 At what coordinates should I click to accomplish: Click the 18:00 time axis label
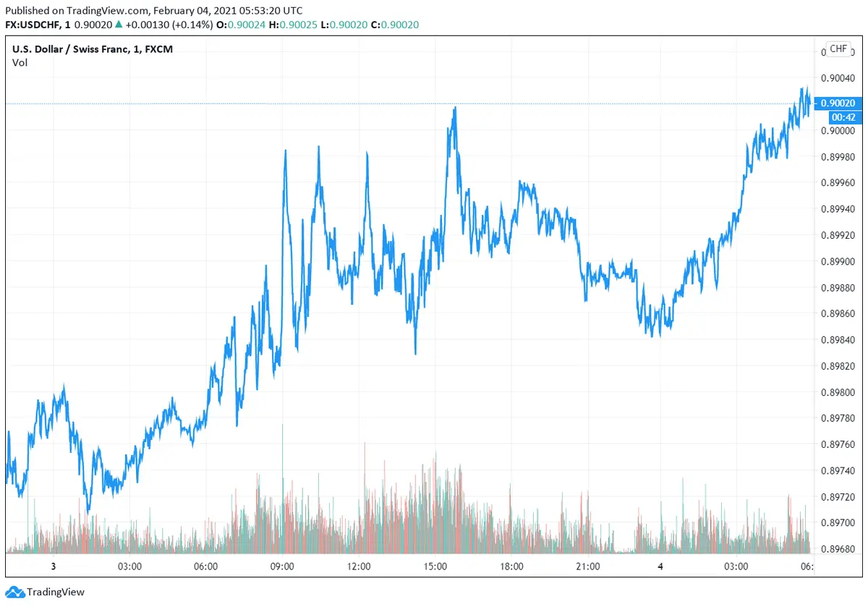(511, 566)
